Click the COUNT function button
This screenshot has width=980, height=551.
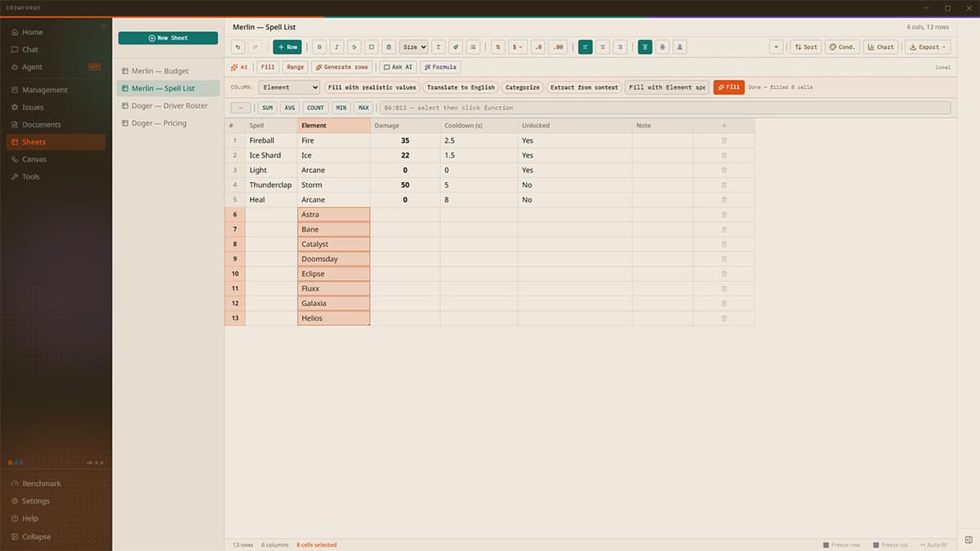pos(315,108)
